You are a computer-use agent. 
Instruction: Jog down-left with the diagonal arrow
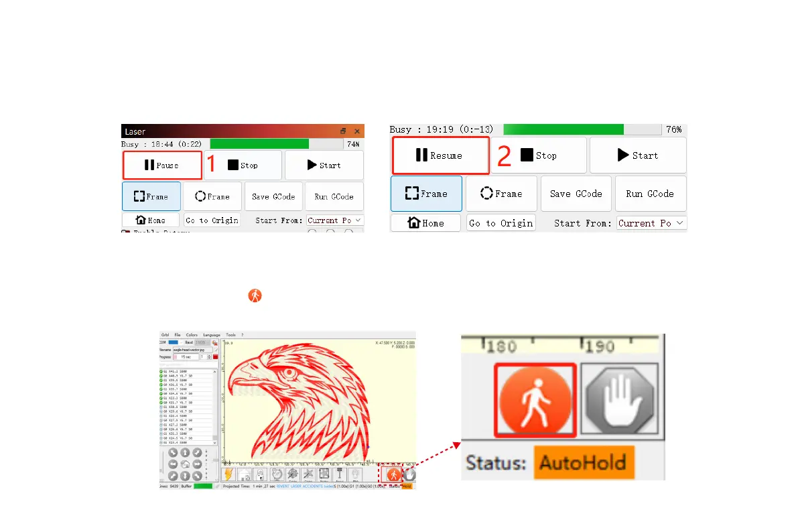pos(172,476)
